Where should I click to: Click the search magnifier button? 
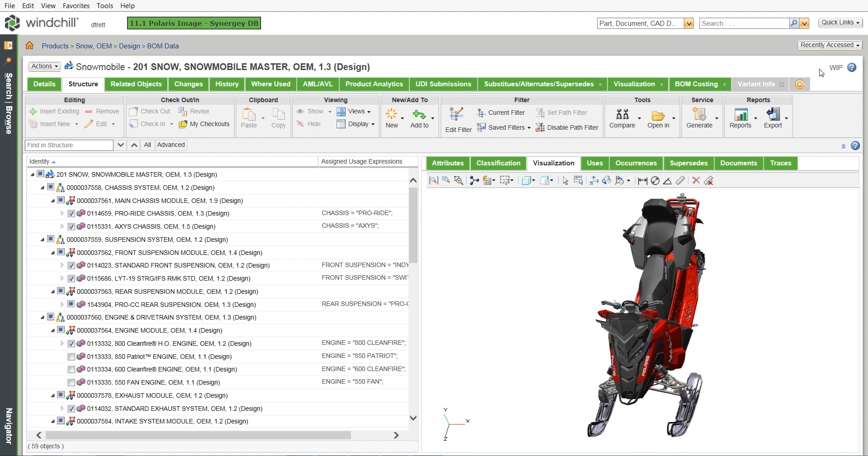[x=794, y=23]
